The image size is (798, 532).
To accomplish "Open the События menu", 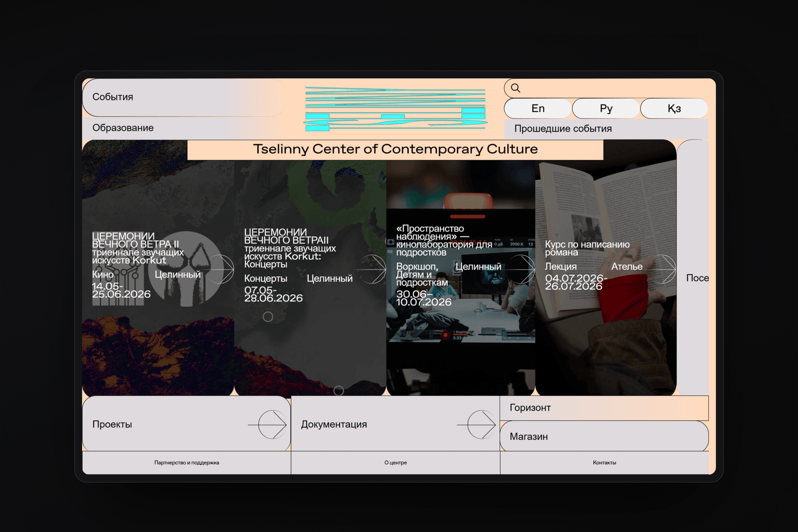I will pyautogui.click(x=184, y=97).
